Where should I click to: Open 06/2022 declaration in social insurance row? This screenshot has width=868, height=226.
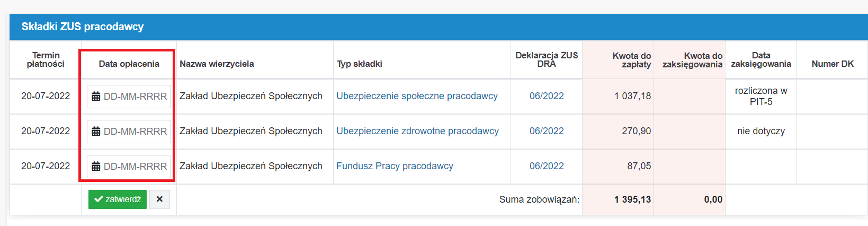(547, 96)
